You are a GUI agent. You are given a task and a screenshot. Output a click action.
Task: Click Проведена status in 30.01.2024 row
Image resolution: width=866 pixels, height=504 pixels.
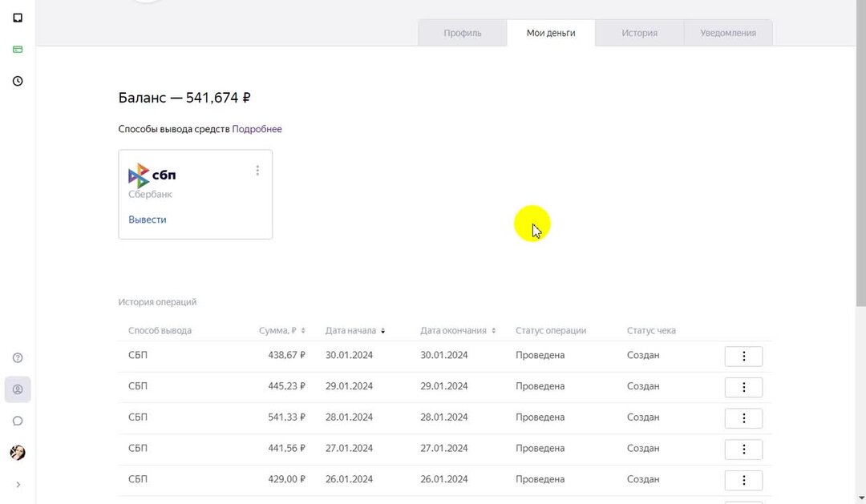point(540,355)
